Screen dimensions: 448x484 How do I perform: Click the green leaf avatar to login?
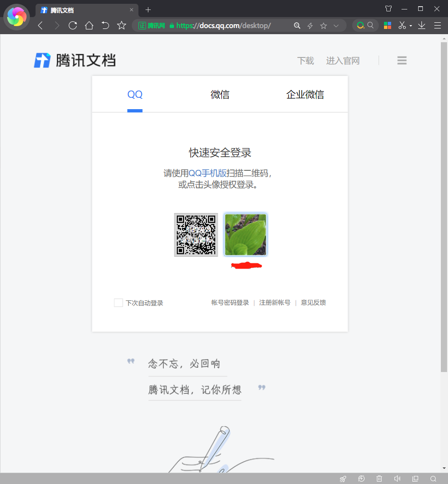(x=246, y=234)
